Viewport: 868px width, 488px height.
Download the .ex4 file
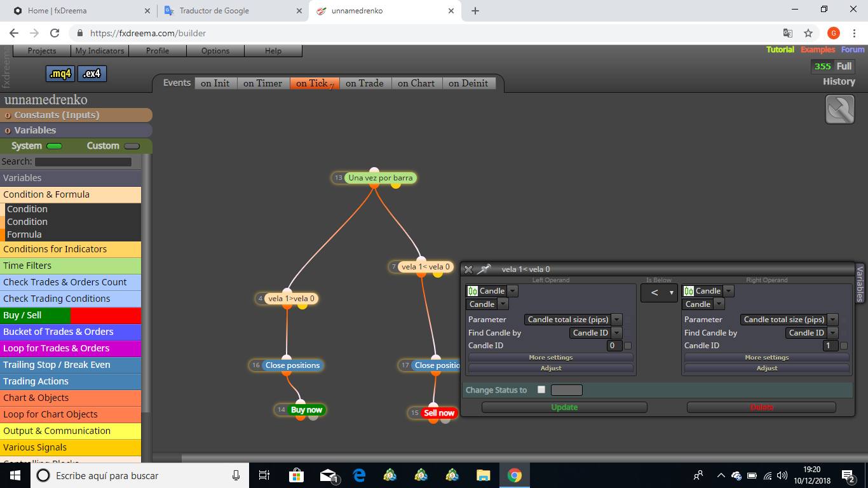(x=92, y=74)
